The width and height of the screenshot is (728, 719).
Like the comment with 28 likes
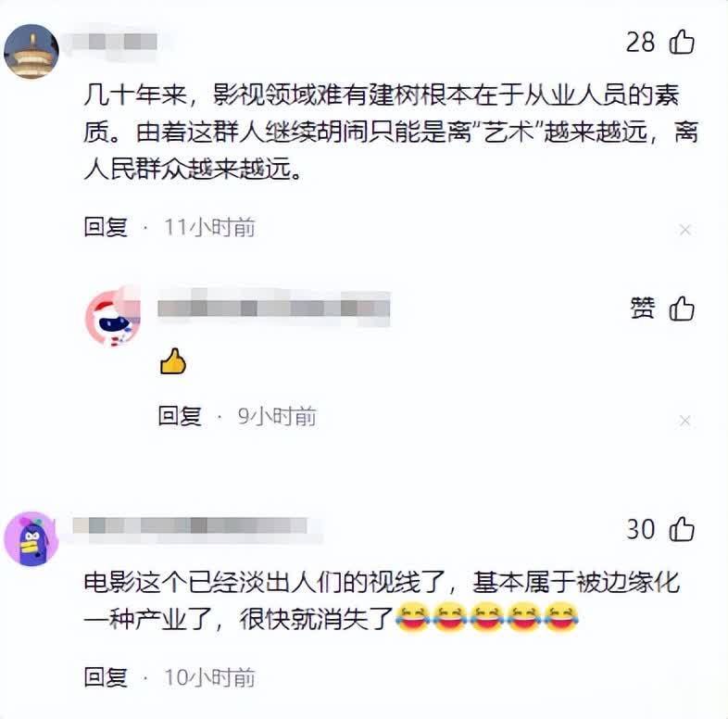(x=682, y=43)
